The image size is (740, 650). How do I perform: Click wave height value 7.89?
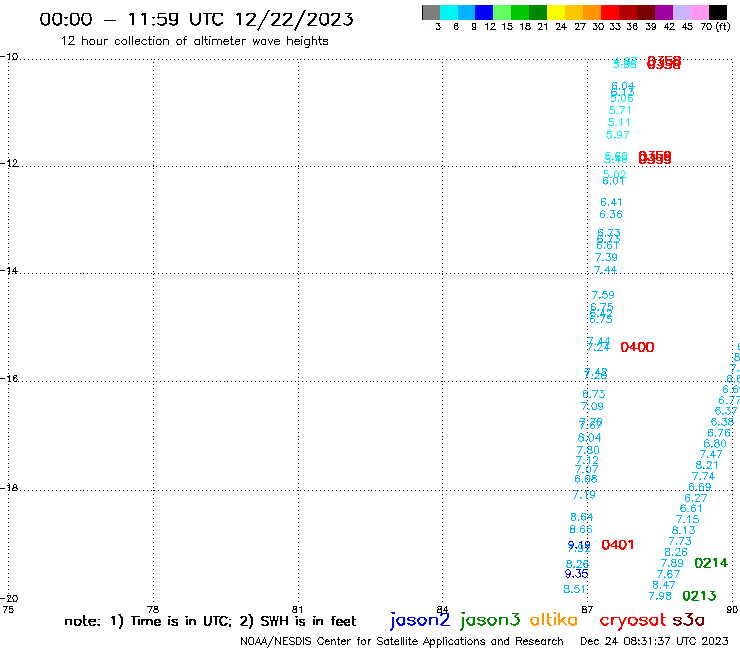[672, 563]
